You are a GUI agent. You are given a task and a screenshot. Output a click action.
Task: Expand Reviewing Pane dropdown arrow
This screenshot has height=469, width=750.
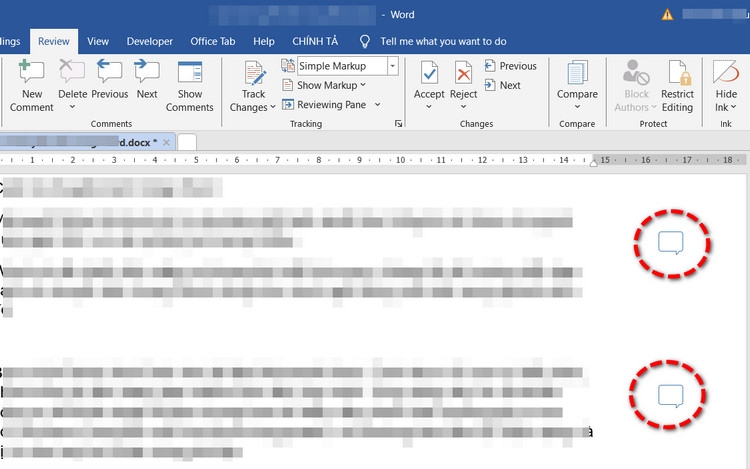click(x=377, y=104)
